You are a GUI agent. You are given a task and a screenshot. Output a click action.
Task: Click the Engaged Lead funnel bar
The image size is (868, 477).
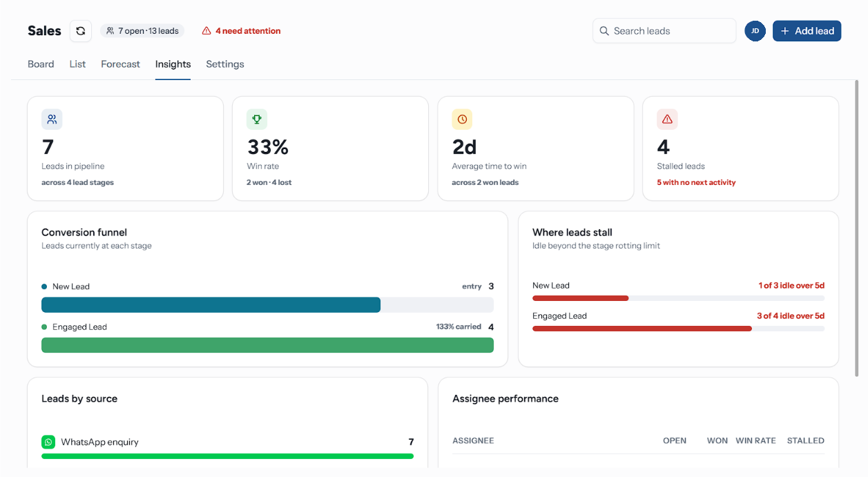267,345
